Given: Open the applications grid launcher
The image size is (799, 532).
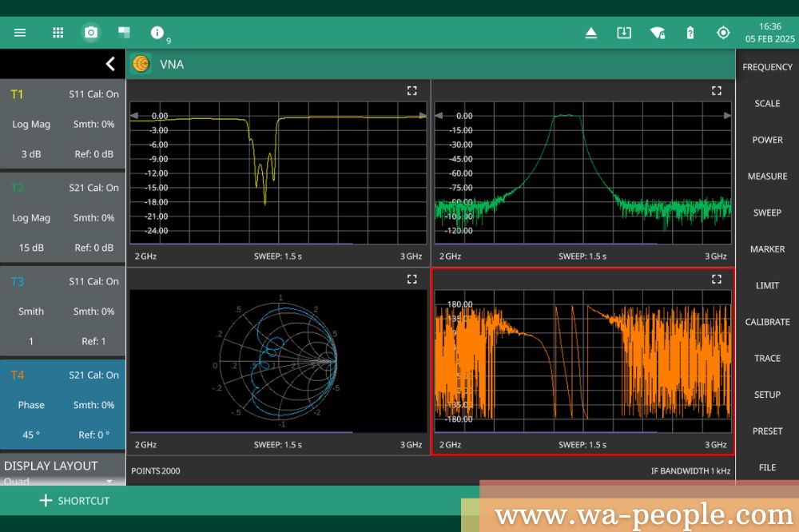Looking at the screenshot, I should [58, 33].
